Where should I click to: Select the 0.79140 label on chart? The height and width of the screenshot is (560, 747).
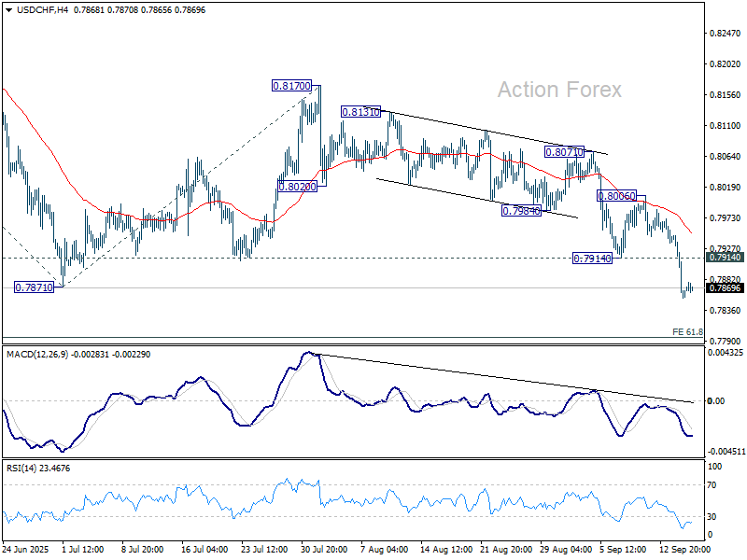(592, 259)
